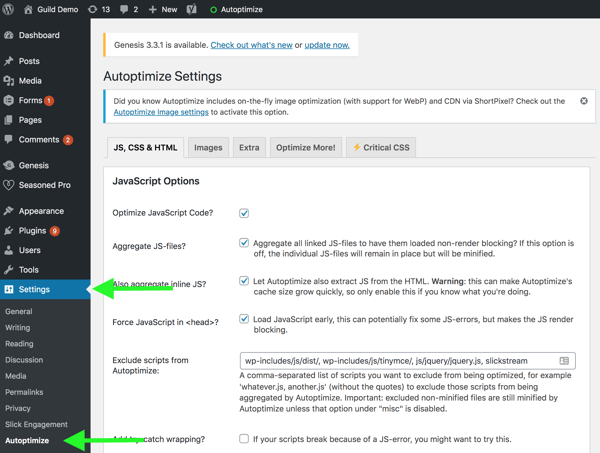The width and height of the screenshot is (600, 453).
Task: Open Slick Engagement settings submenu
Action: (36, 424)
